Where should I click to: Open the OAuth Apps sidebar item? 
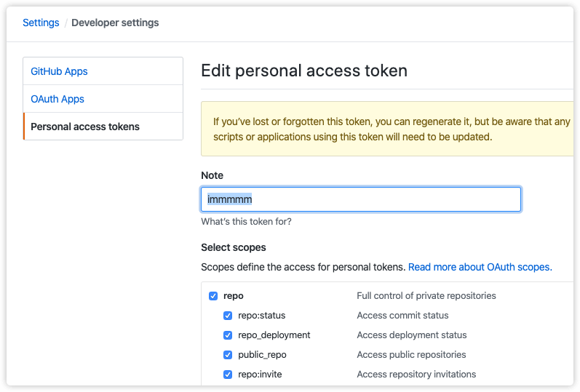pos(57,99)
